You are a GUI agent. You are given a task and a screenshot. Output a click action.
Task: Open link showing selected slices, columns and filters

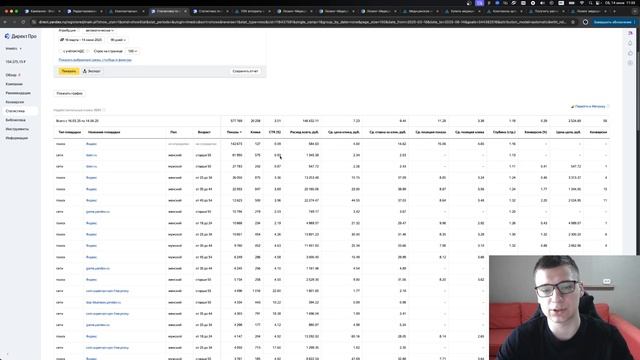click(95, 60)
